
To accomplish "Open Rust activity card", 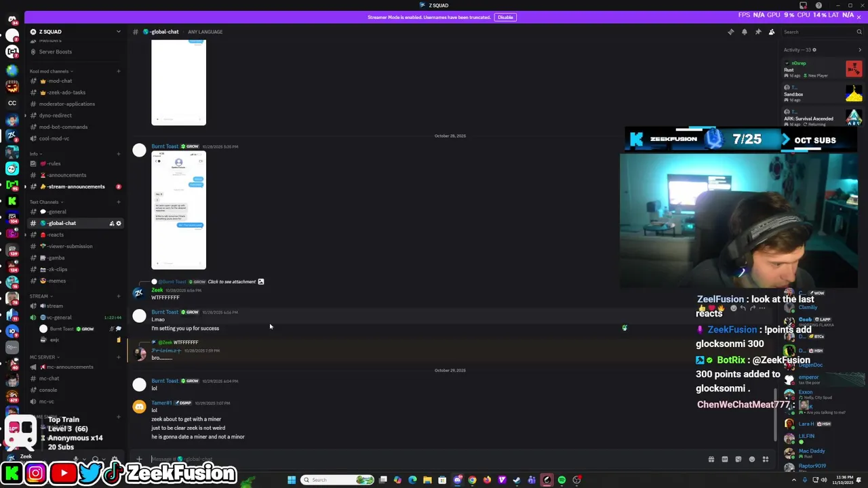I will pos(823,69).
